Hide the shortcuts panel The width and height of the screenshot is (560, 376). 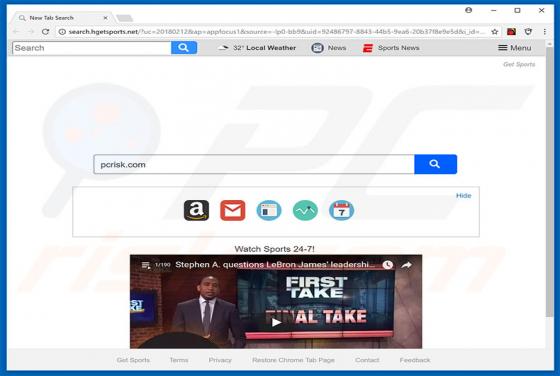(x=464, y=196)
